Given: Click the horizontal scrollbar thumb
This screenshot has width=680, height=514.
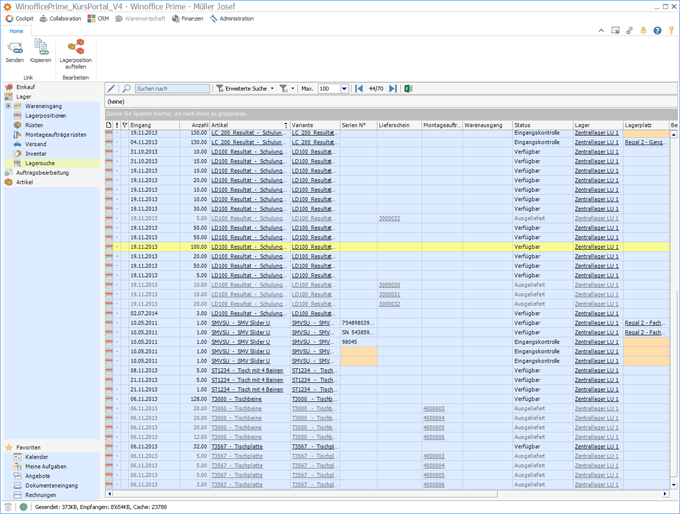Looking at the screenshot, I should (305, 494).
